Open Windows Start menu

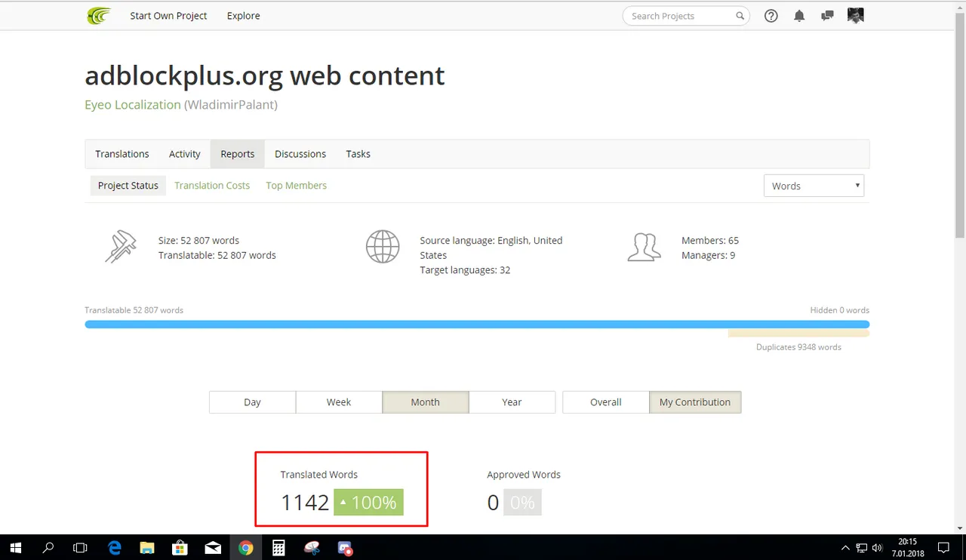[x=15, y=548]
